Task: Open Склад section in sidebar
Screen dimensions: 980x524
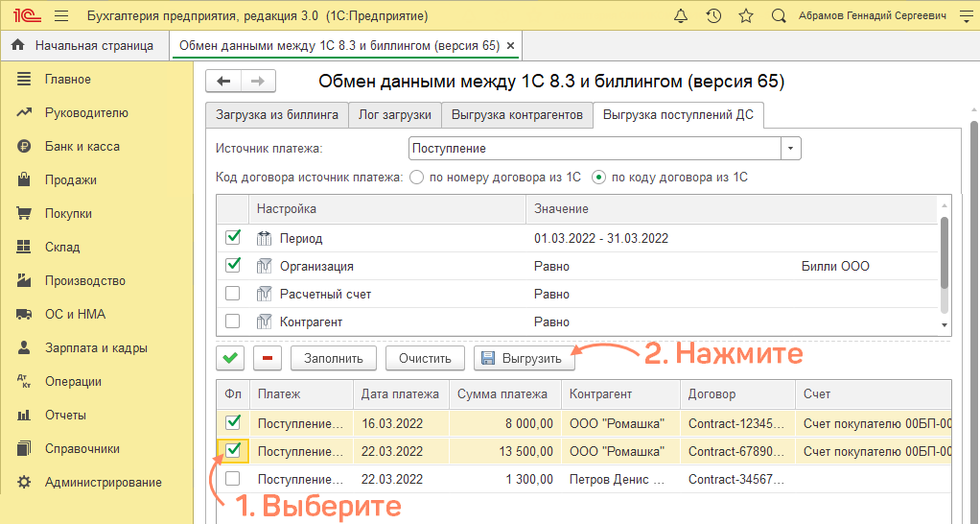Action: (62, 247)
